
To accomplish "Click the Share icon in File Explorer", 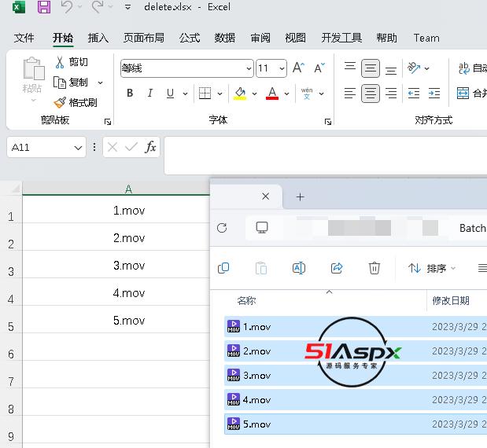I will click(337, 268).
